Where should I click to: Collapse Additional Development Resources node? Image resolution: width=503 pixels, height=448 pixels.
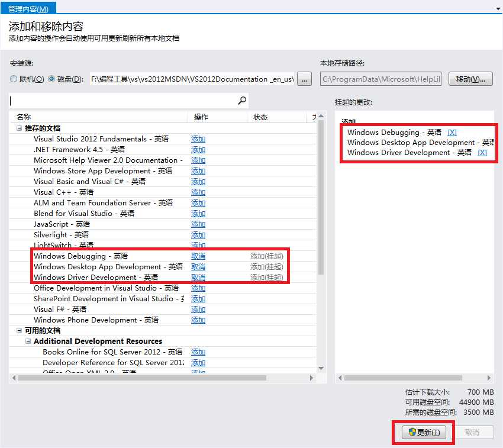(28, 341)
